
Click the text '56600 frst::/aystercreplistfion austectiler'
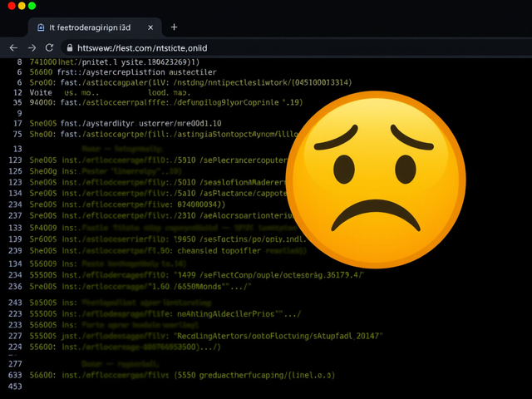123,72
